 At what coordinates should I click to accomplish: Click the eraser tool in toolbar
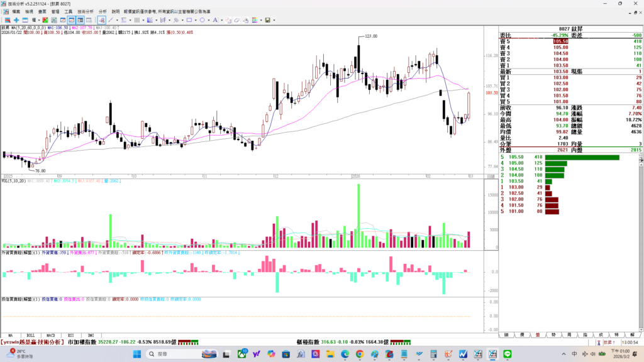click(236, 20)
